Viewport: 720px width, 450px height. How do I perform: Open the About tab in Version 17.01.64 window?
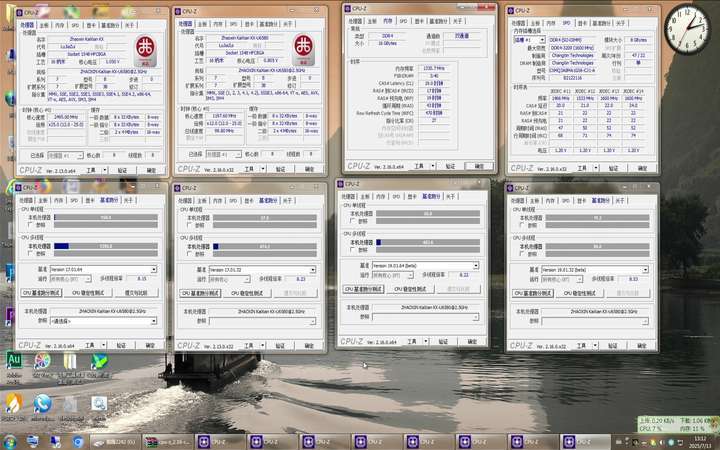[128, 200]
